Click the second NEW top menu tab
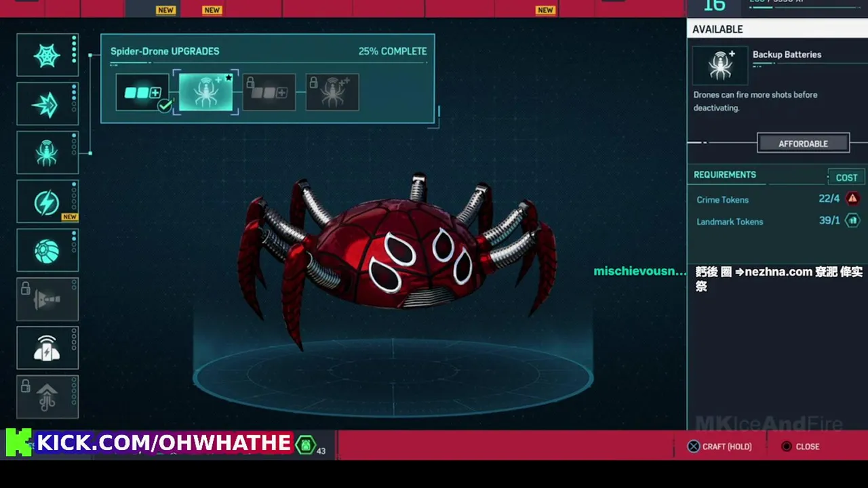 212,10
